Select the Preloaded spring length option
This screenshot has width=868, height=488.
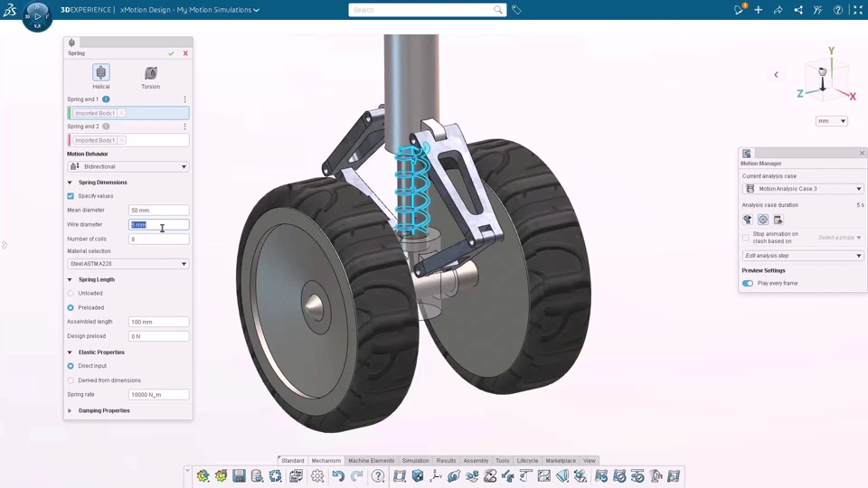(71, 307)
